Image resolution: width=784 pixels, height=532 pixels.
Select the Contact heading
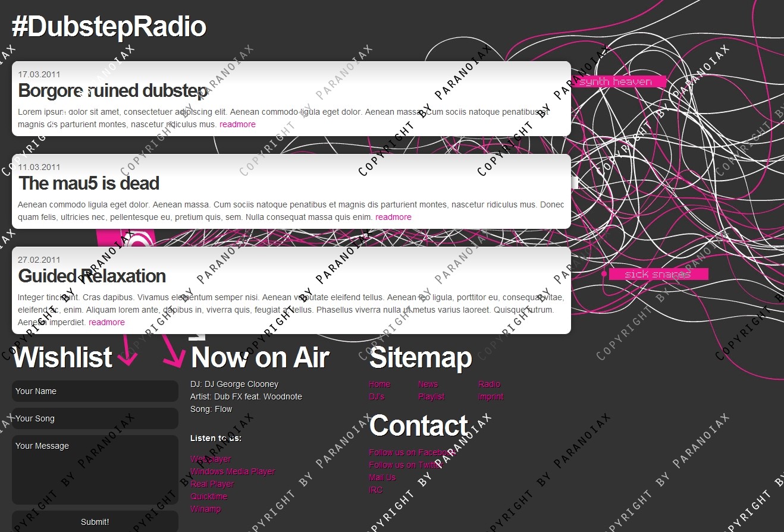pos(419,426)
